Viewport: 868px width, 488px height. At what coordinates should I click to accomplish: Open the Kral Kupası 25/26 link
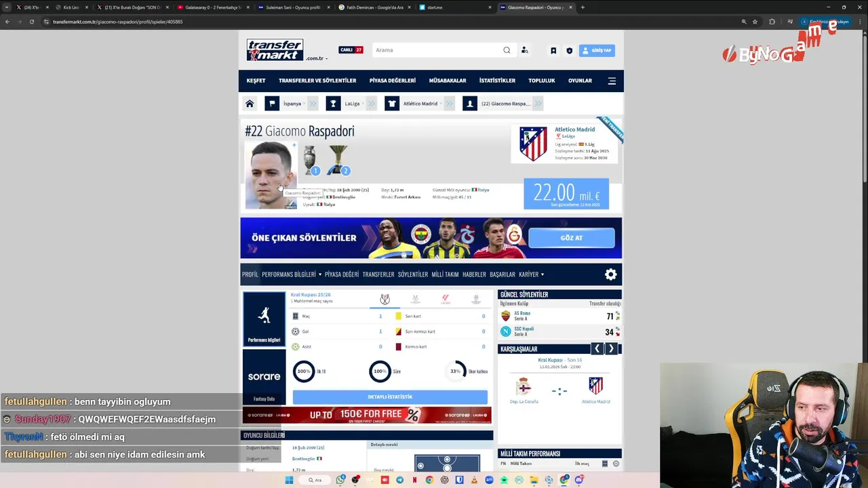pyautogui.click(x=311, y=295)
